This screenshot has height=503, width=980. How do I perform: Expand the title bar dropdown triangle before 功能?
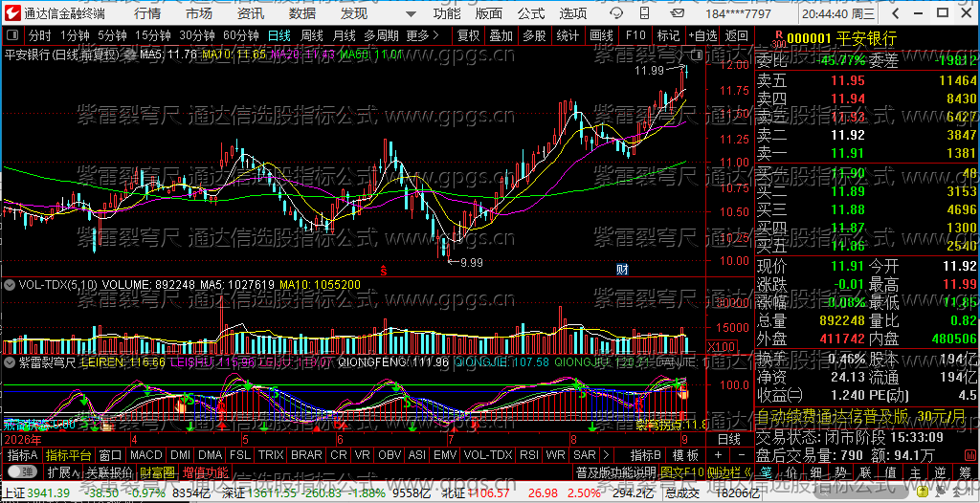[410, 13]
